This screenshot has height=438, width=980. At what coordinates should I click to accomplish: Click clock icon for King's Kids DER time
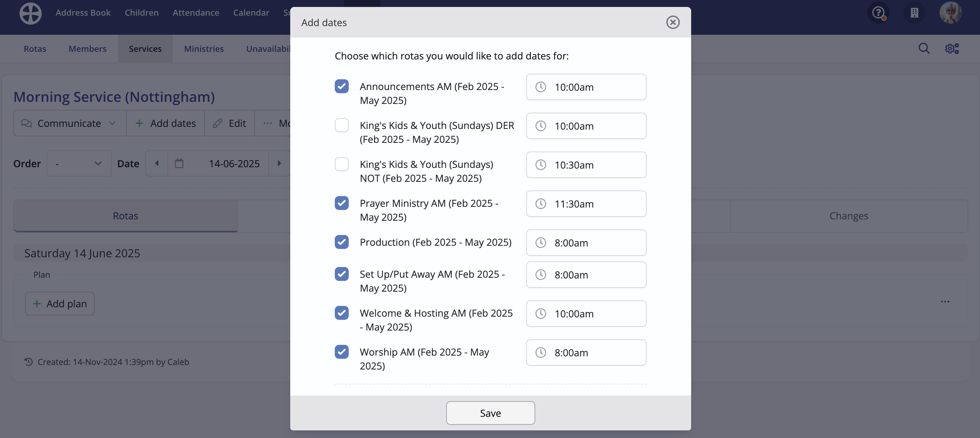click(x=540, y=126)
